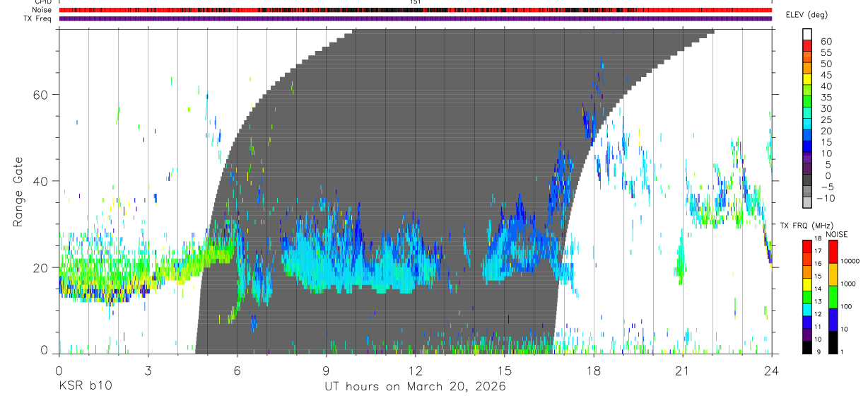Select the yellow swatch in ELEV colorbar
The image size is (868, 401).
807,79
